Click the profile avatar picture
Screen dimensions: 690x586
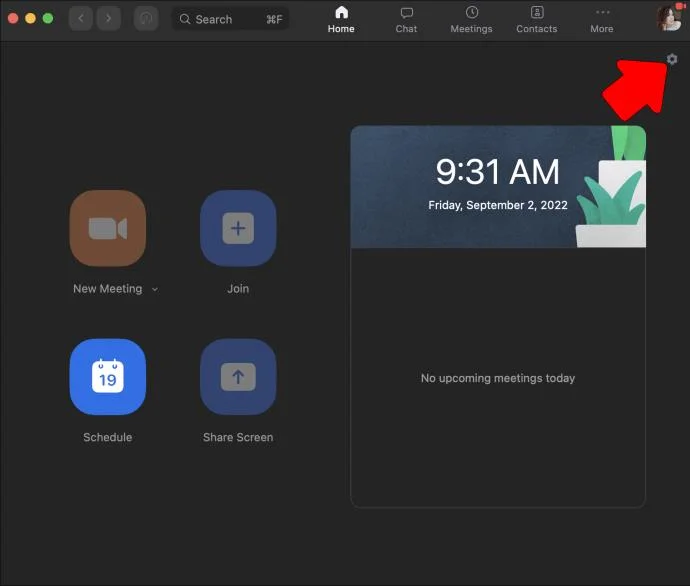point(669,18)
